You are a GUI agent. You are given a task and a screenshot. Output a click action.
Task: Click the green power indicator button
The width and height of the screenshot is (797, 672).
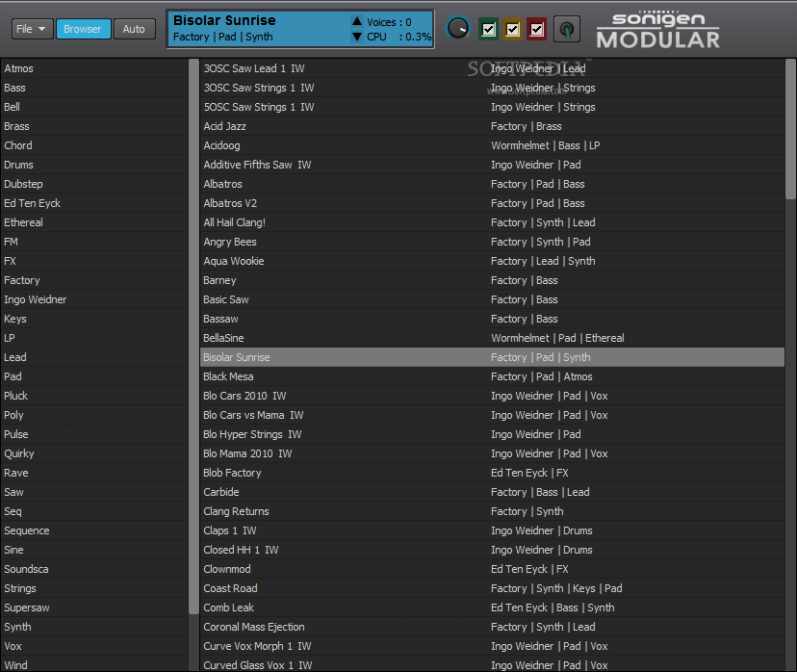(x=566, y=29)
